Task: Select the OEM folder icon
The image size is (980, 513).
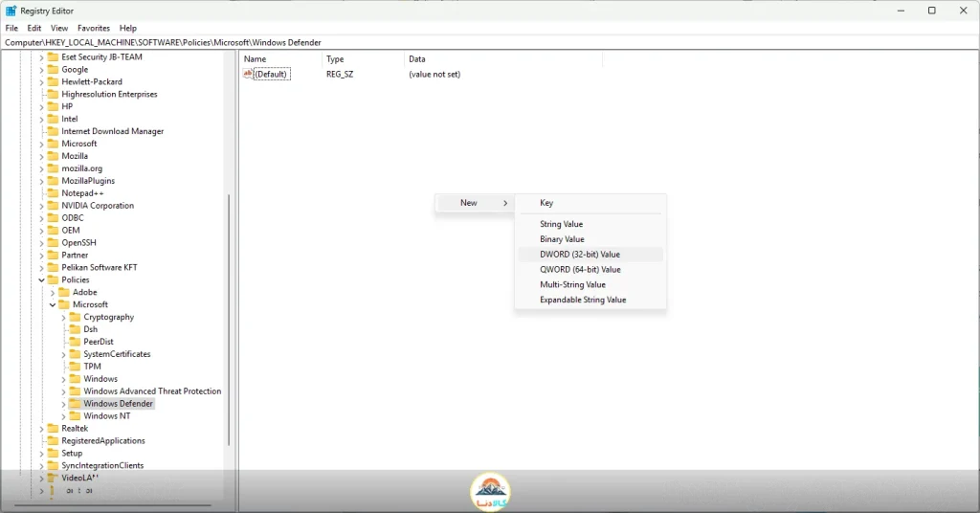Action: tap(54, 231)
